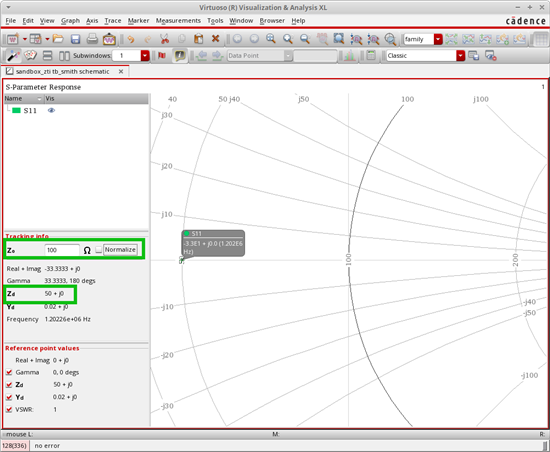
Task: Click the 'no error' status text
Action: point(47,446)
